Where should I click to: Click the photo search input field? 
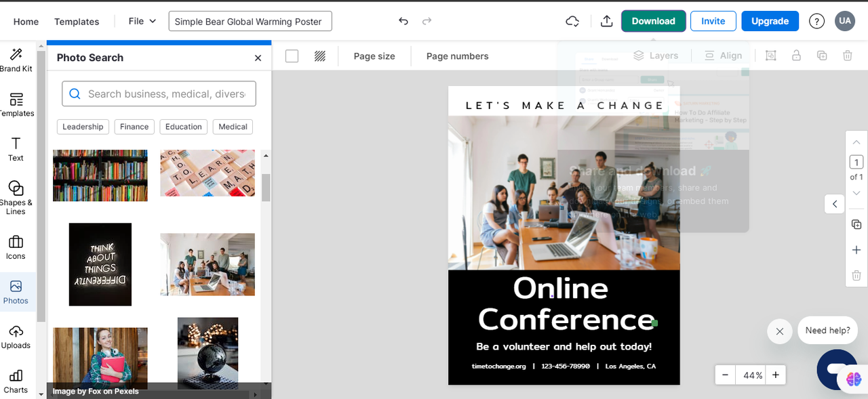pyautogui.click(x=159, y=94)
